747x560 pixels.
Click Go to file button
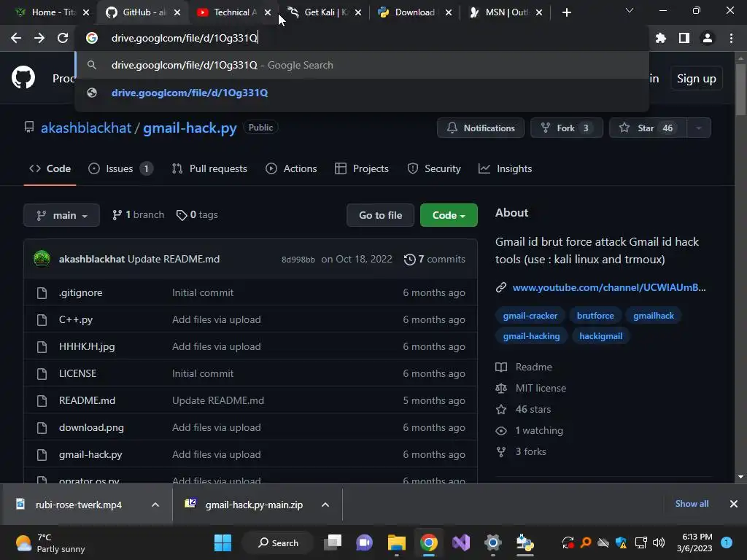[380, 215]
